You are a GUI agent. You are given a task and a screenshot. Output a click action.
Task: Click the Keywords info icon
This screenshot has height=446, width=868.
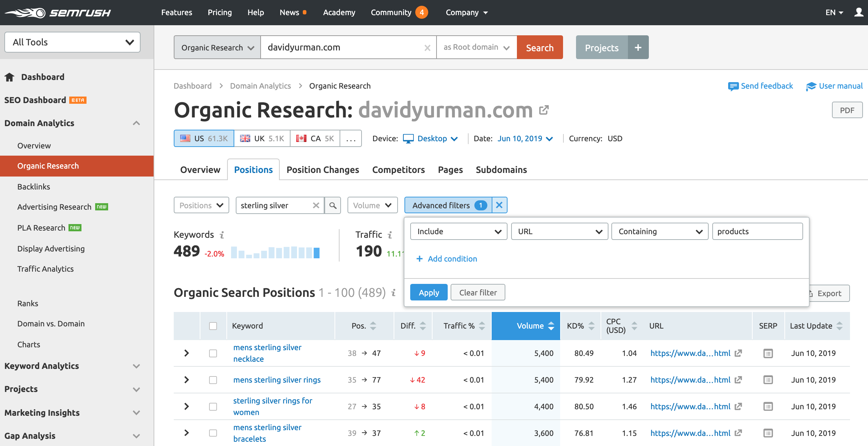coord(222,235)
